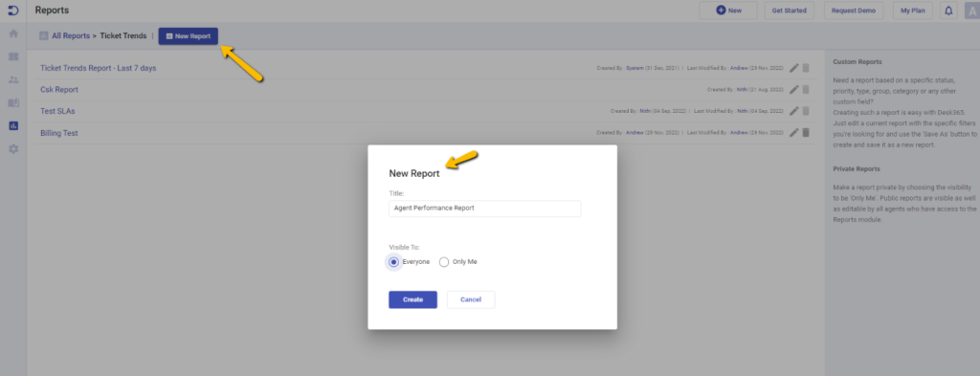980x376 pixels.
Task: Open My Plan
Action: 912,11
